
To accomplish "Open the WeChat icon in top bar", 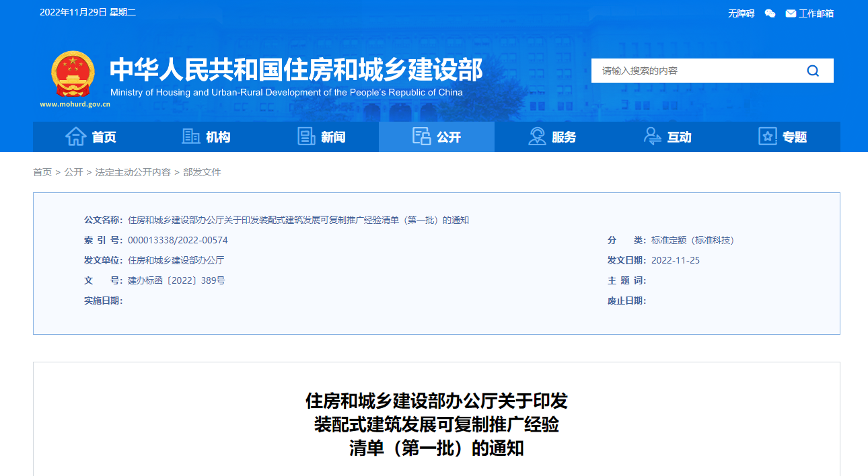I will (770, 13).
